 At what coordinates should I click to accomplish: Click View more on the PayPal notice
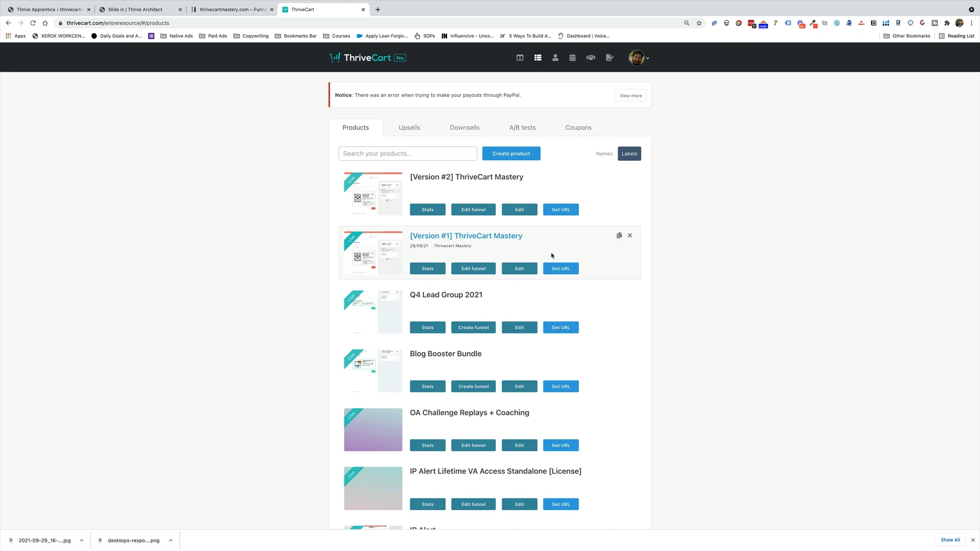point(630,95)
